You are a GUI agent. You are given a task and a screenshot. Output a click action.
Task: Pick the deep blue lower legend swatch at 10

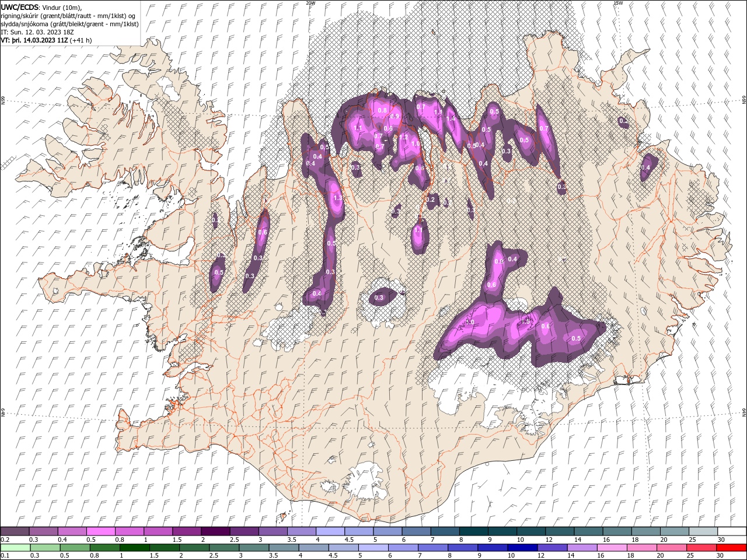522,548
